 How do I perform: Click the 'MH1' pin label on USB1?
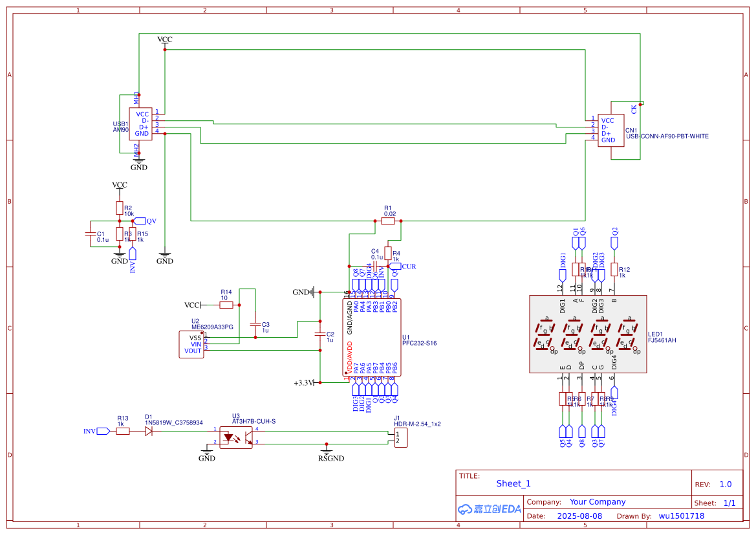(136, 98)
